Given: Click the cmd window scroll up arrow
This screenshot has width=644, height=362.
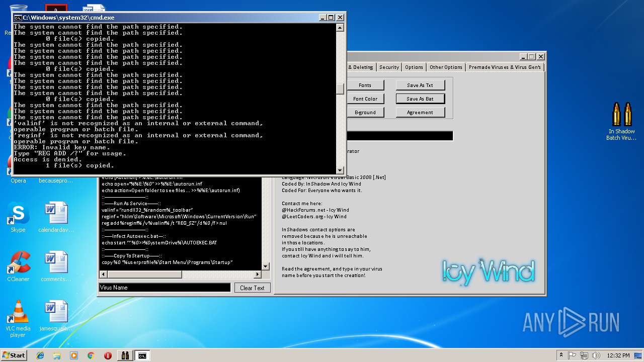Looking at the screenshot, I should point(340,28).
